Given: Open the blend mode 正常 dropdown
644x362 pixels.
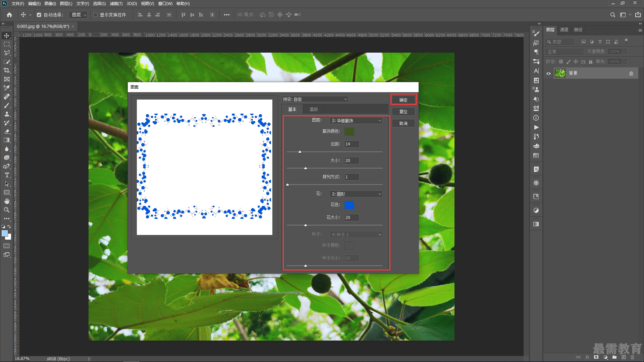Looking at the screenshot, I should 565,52.
